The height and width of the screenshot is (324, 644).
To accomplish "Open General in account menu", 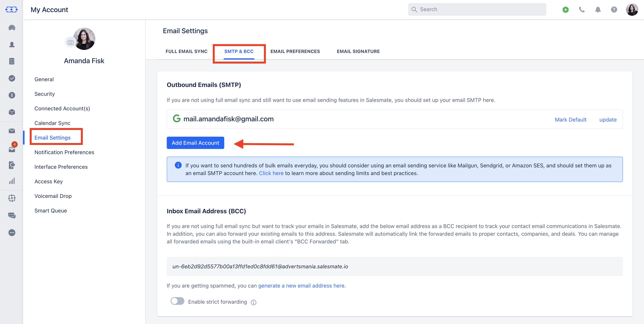I will (44, 79).
